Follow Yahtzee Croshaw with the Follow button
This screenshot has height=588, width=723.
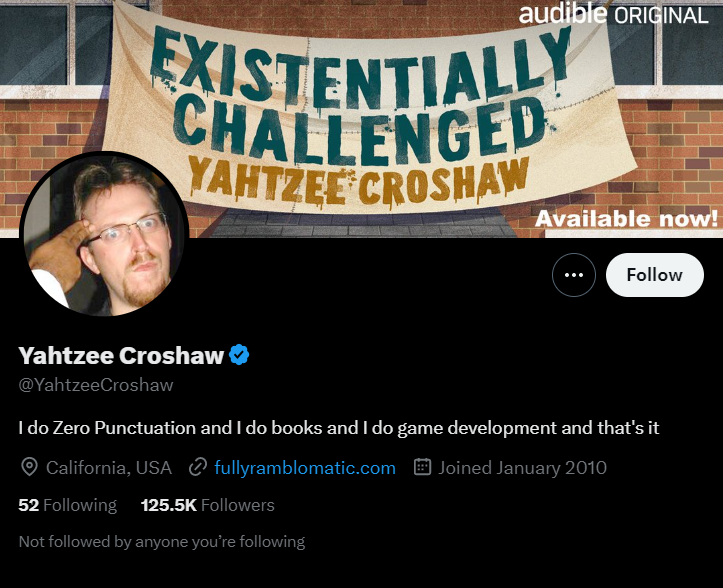click(x=654, y=275)
